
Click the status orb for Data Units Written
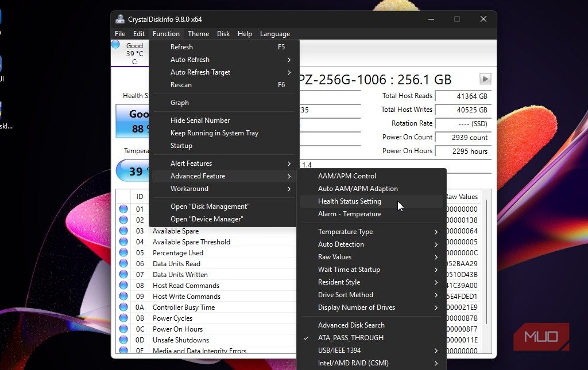pyautogui.click(x=123, y=274)
